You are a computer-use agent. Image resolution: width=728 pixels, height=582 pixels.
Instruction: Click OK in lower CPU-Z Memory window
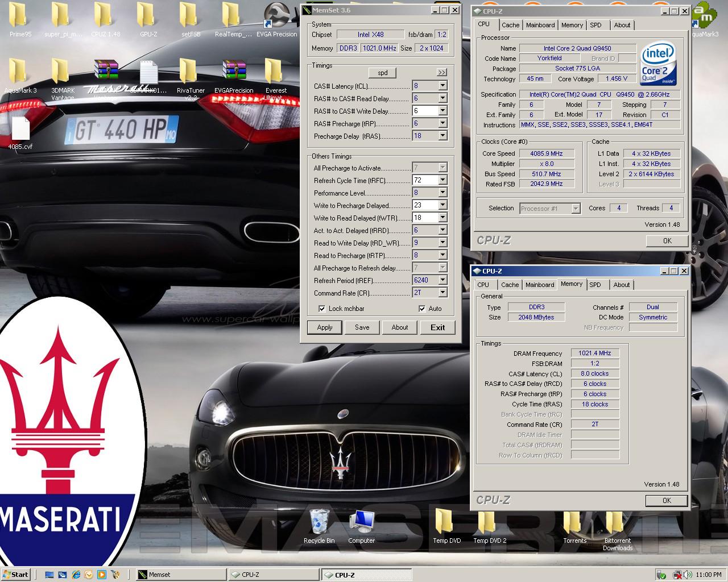click(667, 501)
